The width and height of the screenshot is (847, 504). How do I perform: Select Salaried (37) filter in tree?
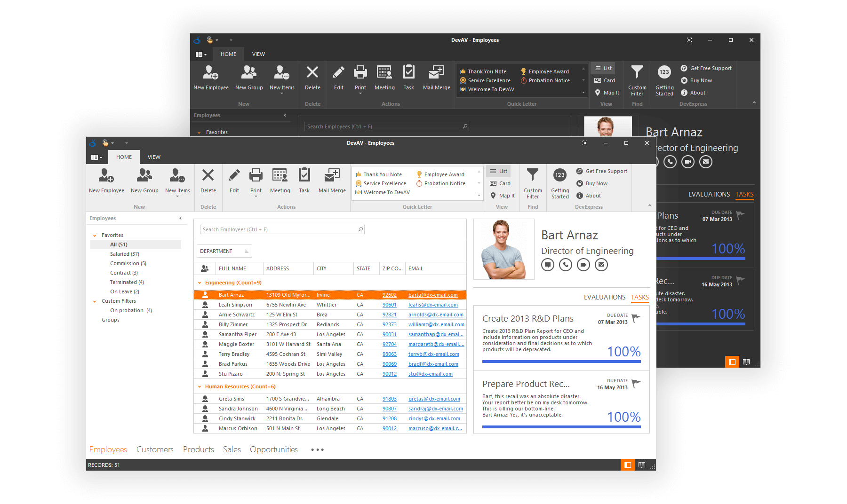click(125, 254)
